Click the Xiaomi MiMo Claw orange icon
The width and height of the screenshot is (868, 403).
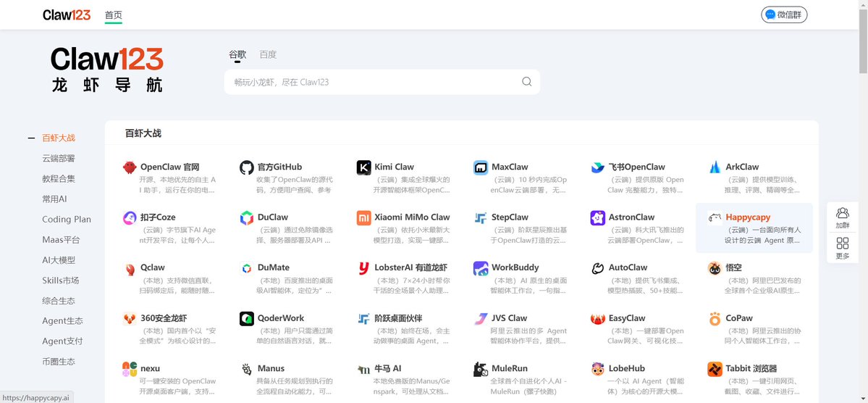(x=363, y=218)
